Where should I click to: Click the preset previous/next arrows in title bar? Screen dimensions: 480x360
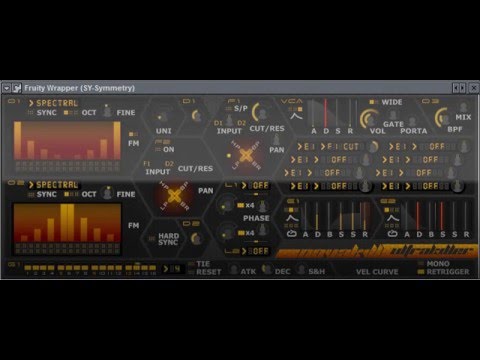[x=459, y=88]
